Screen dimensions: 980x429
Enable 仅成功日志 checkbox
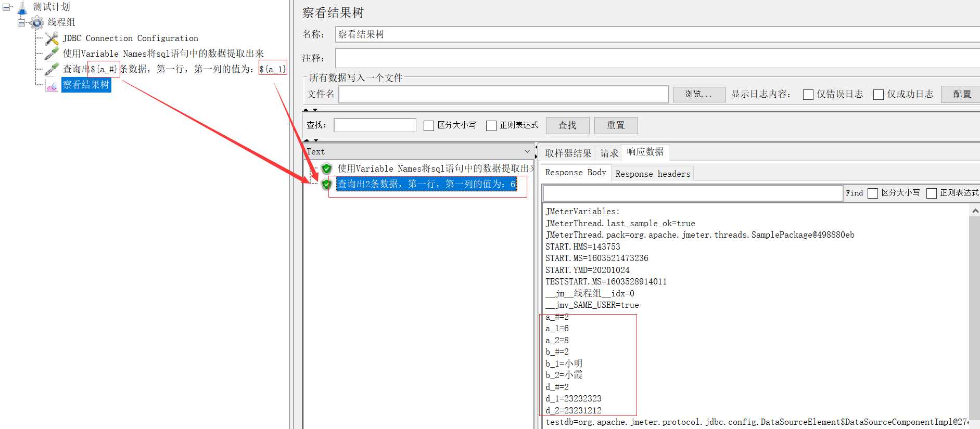879,95
